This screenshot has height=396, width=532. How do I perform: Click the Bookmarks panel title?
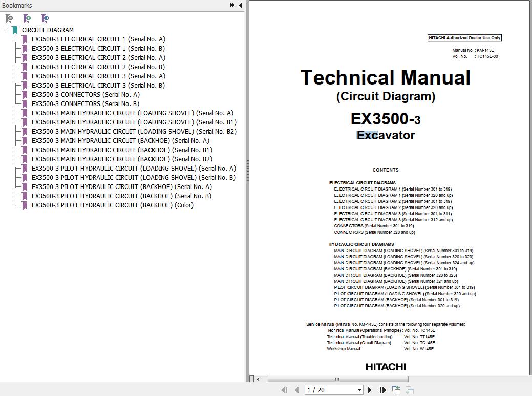[17, 6]
